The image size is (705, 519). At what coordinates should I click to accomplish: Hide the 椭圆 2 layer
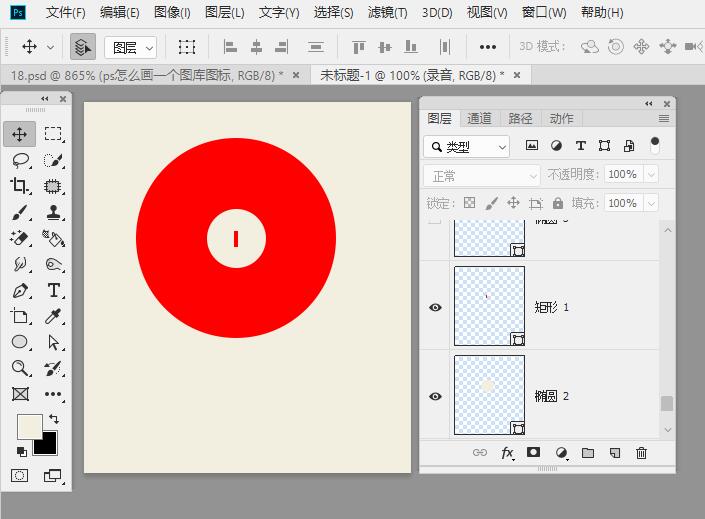(x=435, y=396)
